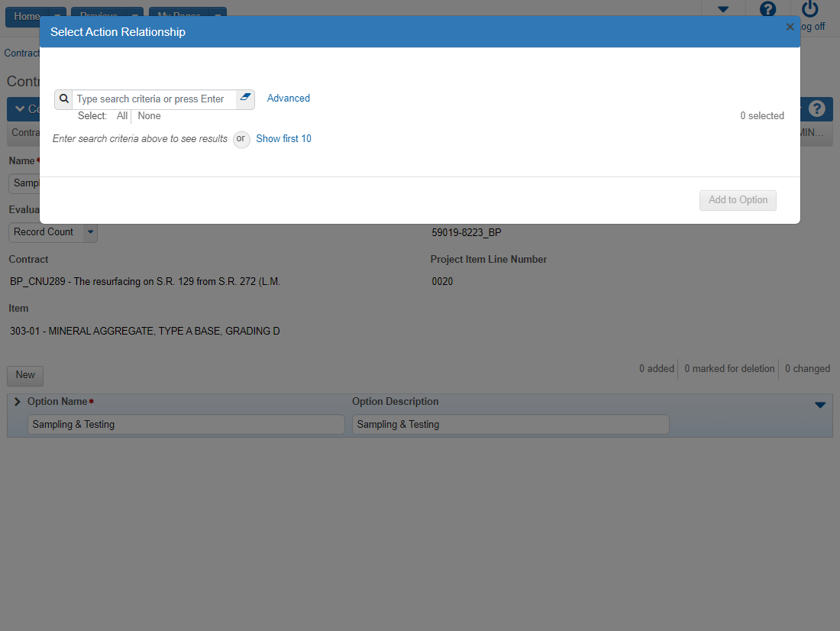Open the help question mark in top bar
This screenshot has width=840, height=631.
pyautogui.click(x=768, y=10)
